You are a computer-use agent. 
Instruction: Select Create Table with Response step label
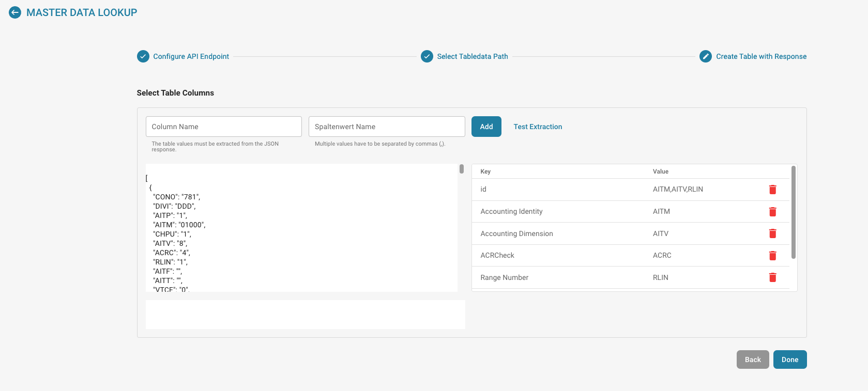tap(761, 56)
